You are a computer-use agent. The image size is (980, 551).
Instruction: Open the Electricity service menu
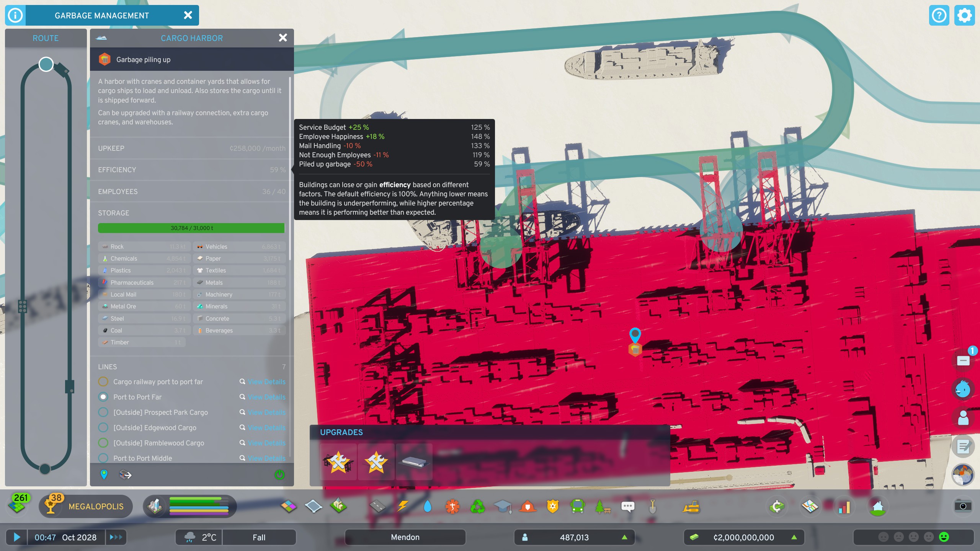point(402,506)
